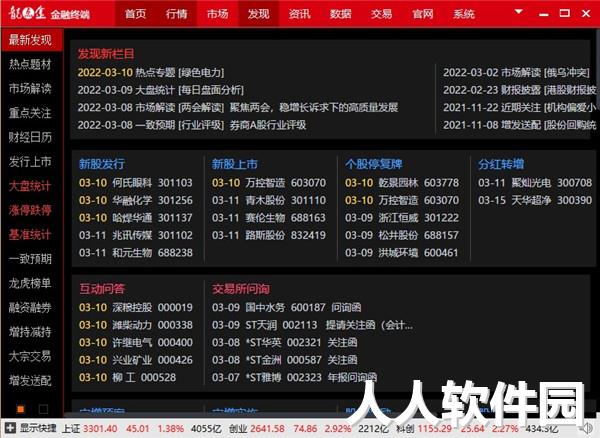Click the 龙虎堂 金融终端 logo
The height and width of the screenshot is (438, 600).
tap(49, 13)
